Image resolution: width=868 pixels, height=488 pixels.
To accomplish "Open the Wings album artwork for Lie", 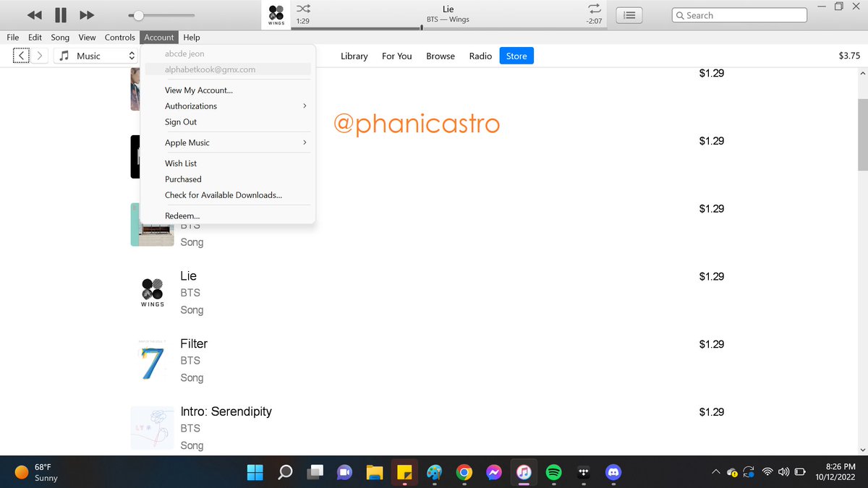I will pyautogui.click(x=152, y=292).
